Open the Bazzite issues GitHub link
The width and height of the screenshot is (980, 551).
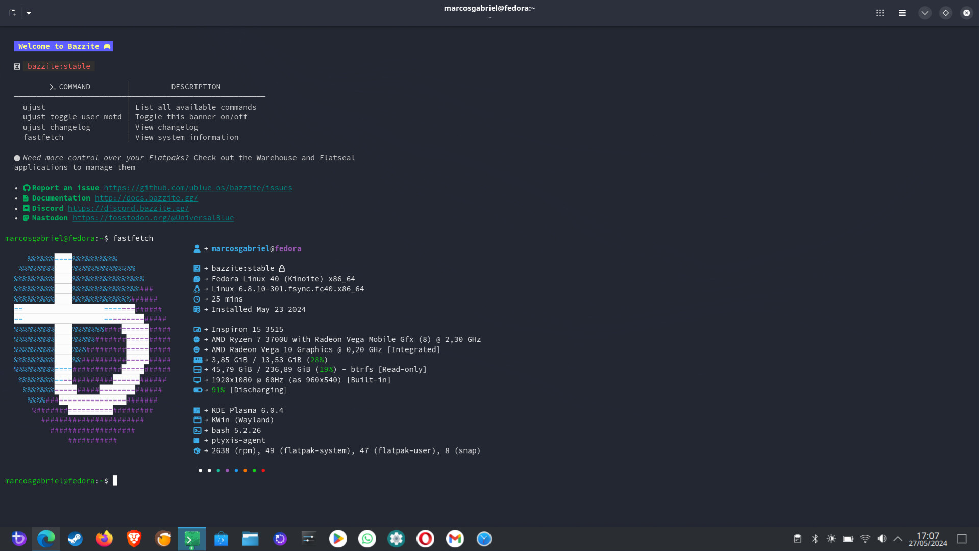[x=198, y=188]
